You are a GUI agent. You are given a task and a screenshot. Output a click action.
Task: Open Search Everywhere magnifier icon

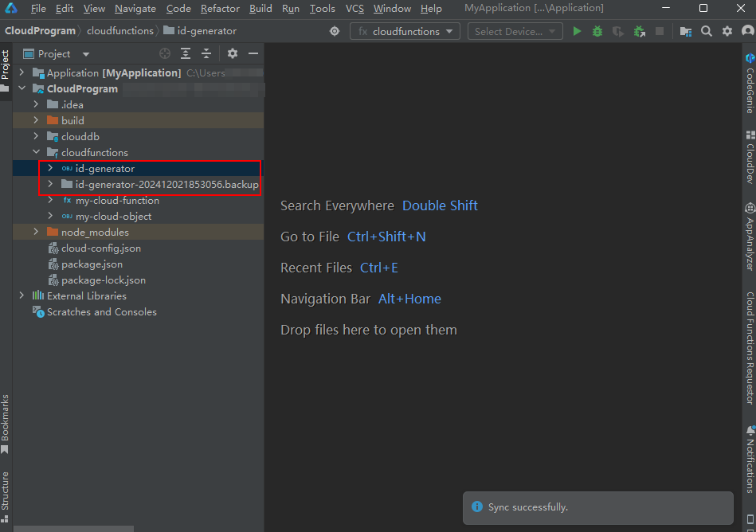[x=707, y=32]
